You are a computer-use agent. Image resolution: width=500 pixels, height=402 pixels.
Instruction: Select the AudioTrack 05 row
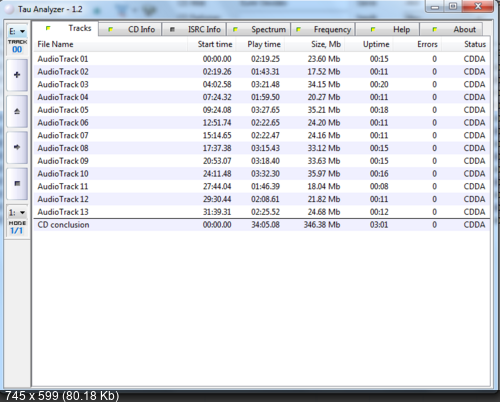point(262,110)
